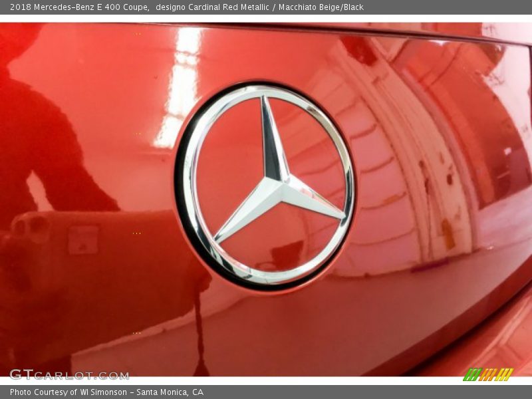The image size is (532, 399).
Task: Click 'Photo Courtesy of WI Simonson' caption
Action: pyautogui.click(x=68, y=392)
